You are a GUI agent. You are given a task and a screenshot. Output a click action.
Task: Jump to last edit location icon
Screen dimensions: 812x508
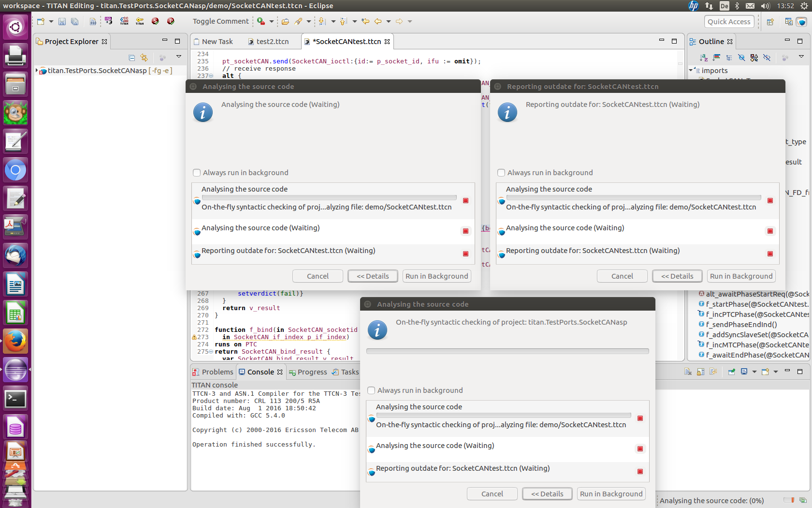365,21
